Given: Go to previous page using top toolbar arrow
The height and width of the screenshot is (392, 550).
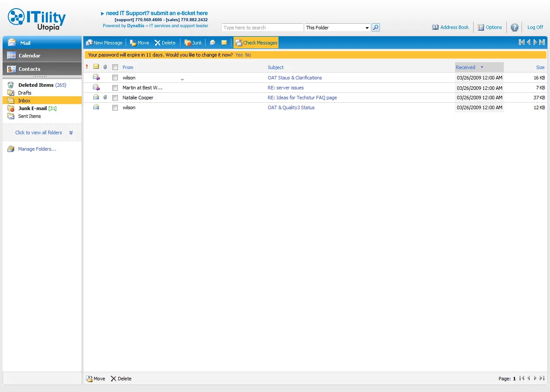Looking at the screenshot, I should point(528,42).
